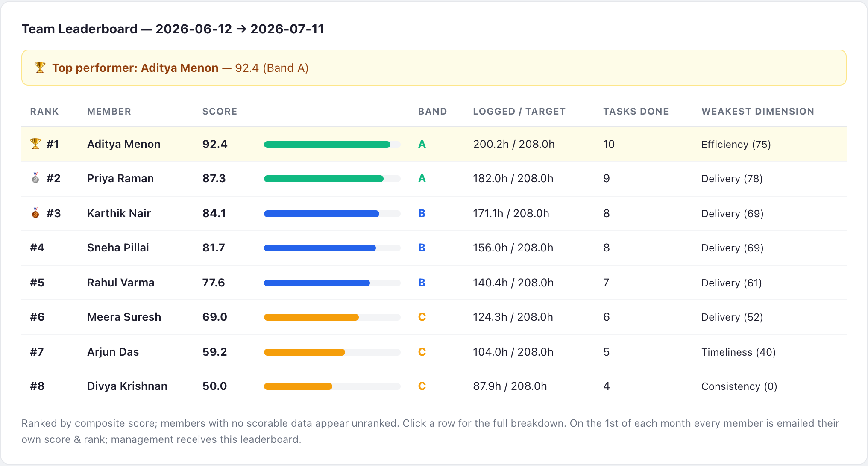The image size is (868, 466).
Task: Click Timeliness (40) weakest dimension
Action: click(739, 352)
